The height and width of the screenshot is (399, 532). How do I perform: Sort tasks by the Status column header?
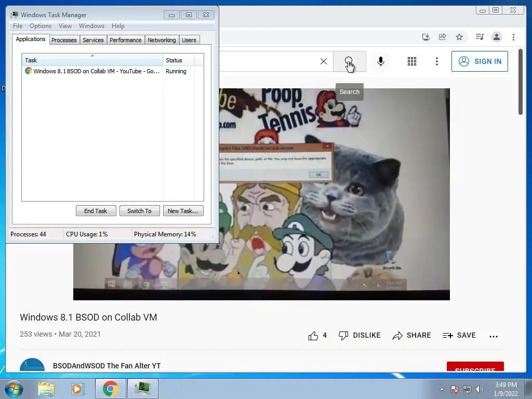tap(179, 60)
